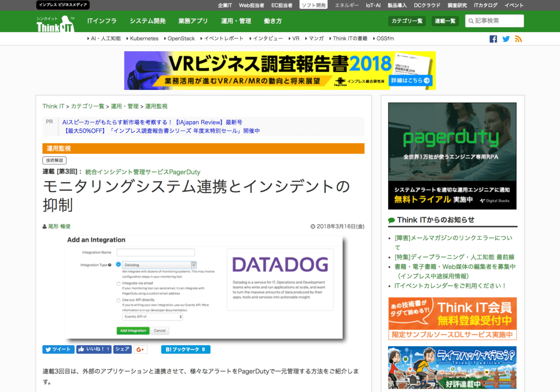
Task: Open the ITインフラ menu
Action: click(102, 21)
